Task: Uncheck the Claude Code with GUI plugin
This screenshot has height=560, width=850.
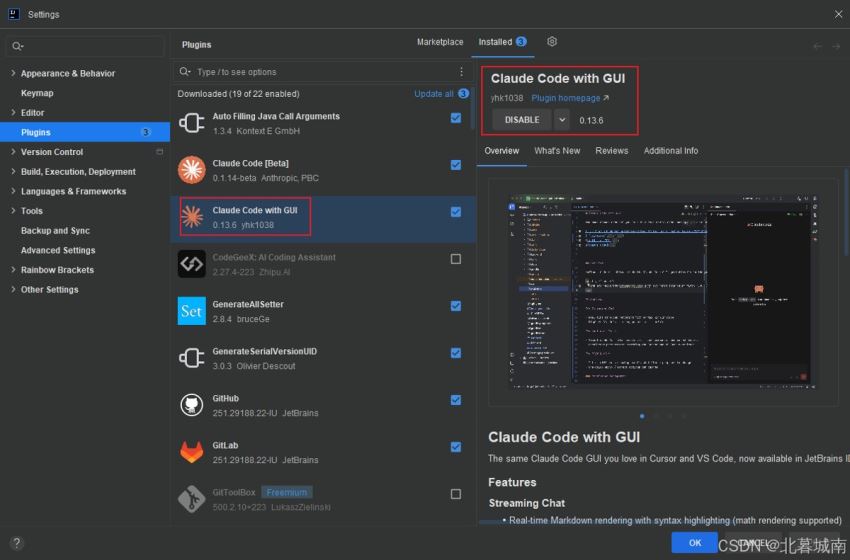Action: point(456,212)
